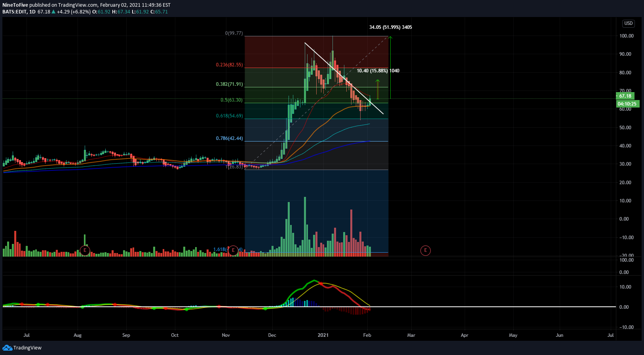Viewport: 644px width, 355px height.
Task: Select the Fibonacci 0(99.77) level label
Action: 234,33
